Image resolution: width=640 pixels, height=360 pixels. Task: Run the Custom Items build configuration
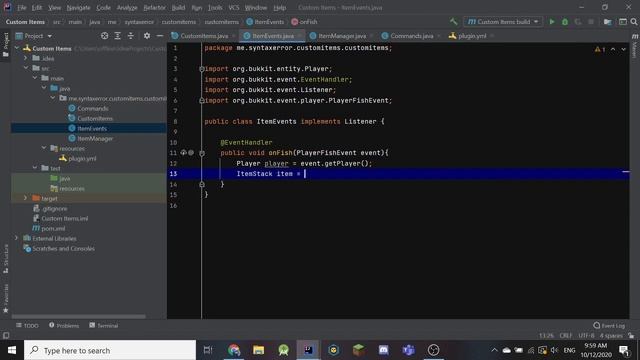coord(552,22)
